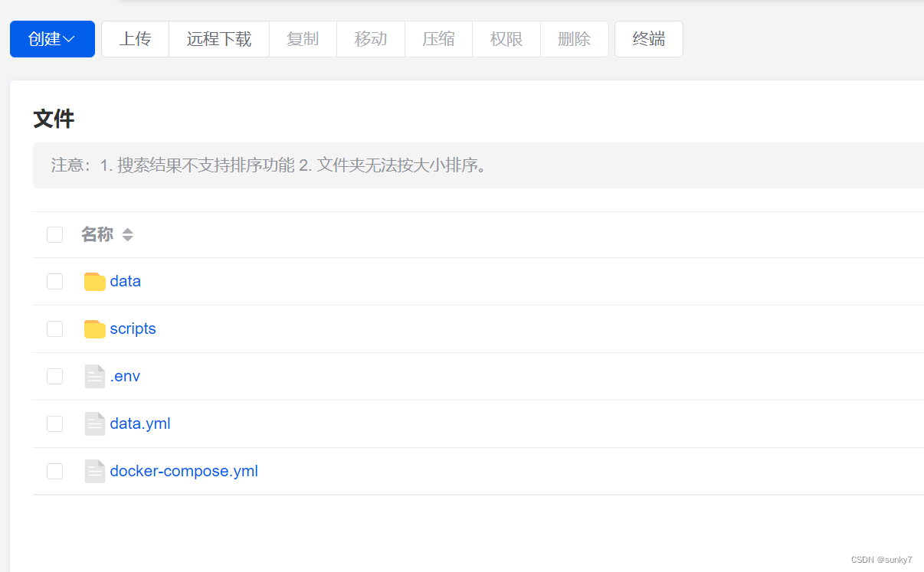This screenshot has height=572, width=924.
Task: Open the scripts folder link
Action: tap(132, 328)
